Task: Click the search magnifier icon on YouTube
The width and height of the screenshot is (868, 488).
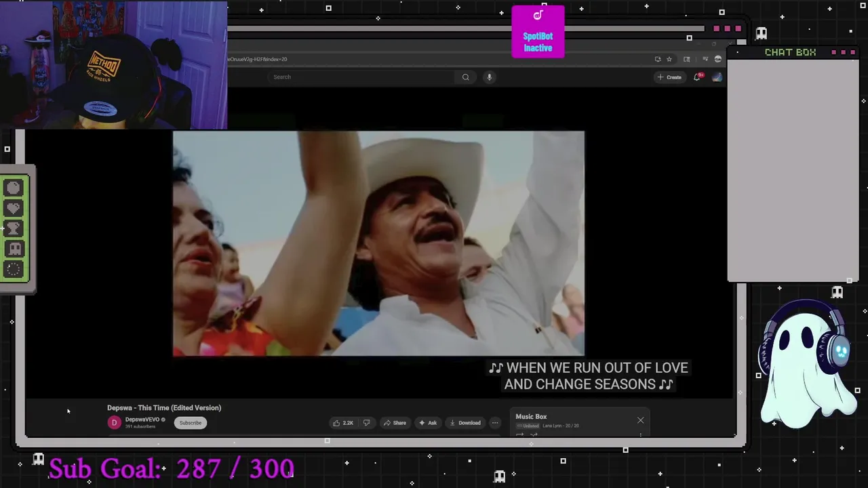Action: point(465,77)
